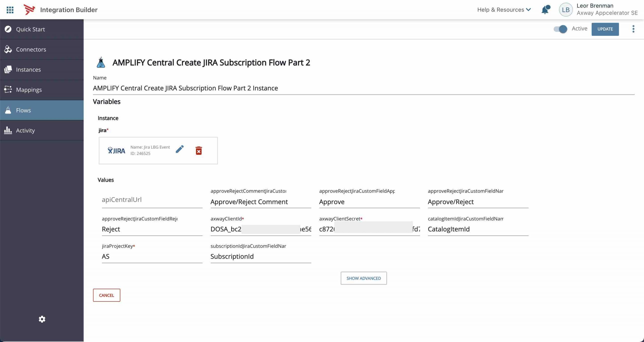644x342 pixels.
Task: Open the vertical three-dot options menu
Action: point(633,29)
